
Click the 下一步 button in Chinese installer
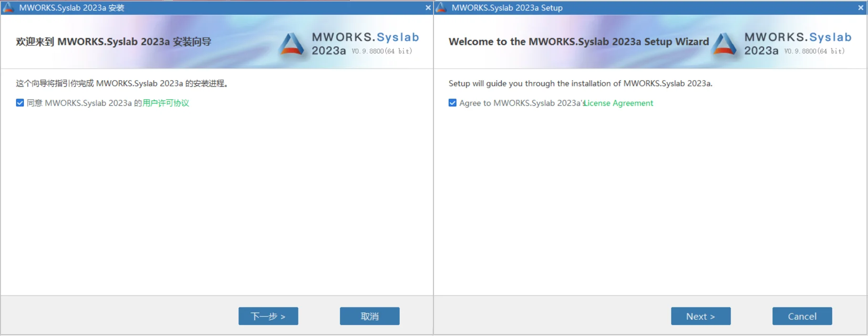pyautogui.click(x=268, y=316)
